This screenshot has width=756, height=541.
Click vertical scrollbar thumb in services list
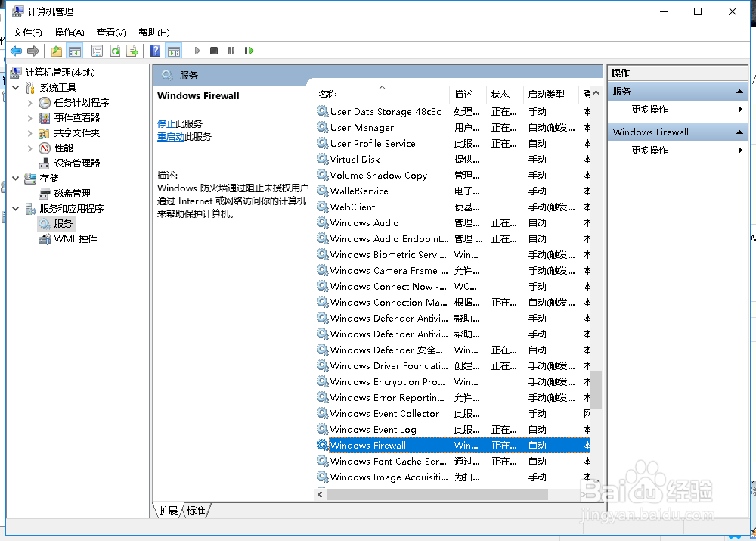pos(596,389)
